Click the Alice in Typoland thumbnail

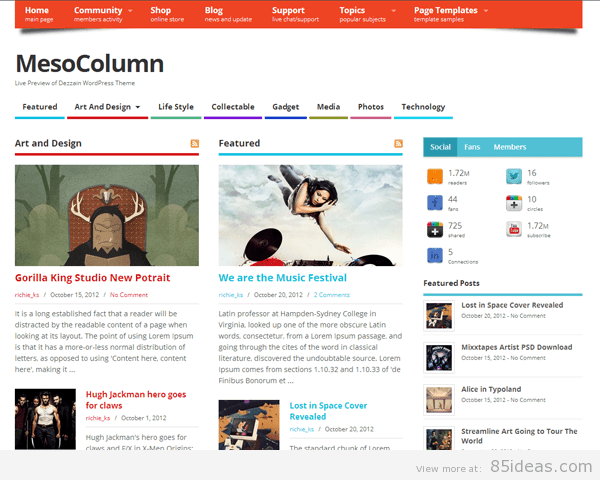click(x=439, y=400)
